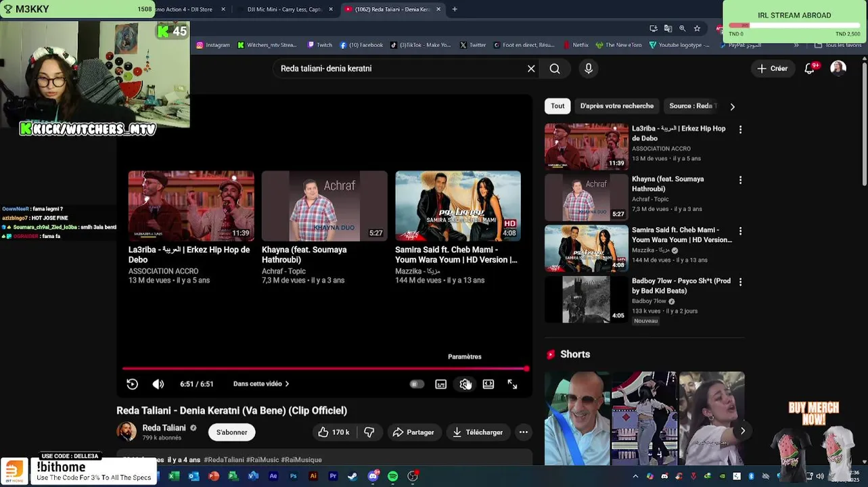Screen dimensions: 868x487
Task: Click the red video progress bar
Action: (x=325, y=369)
